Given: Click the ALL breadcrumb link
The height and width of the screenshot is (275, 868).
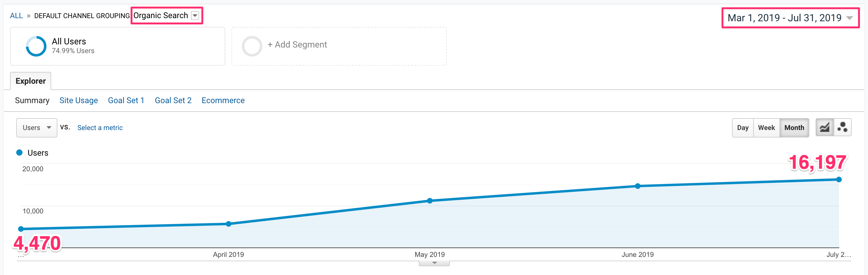Looking at the screenshot, I should click(x=16, y=16).
